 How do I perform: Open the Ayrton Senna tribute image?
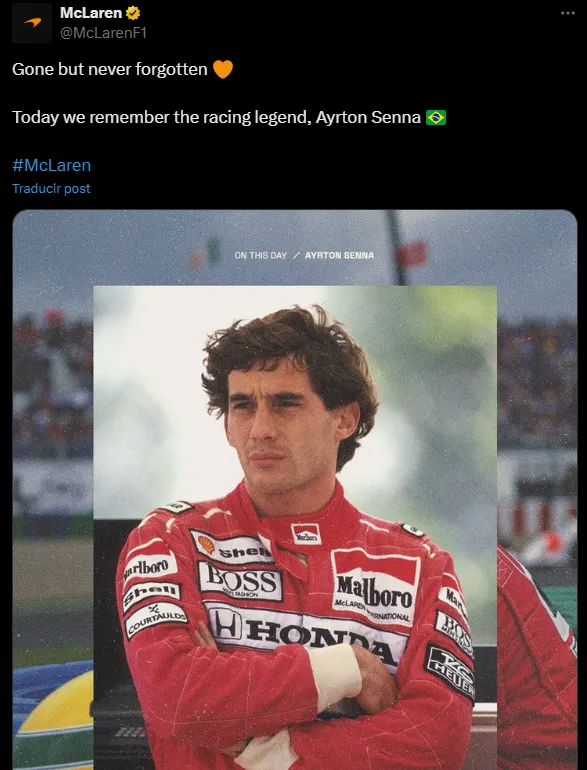[x=295, y=490]
